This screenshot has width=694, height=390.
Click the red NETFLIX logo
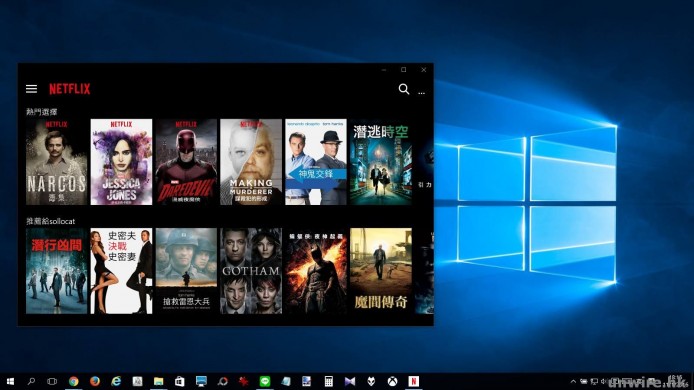click(69, 89)
